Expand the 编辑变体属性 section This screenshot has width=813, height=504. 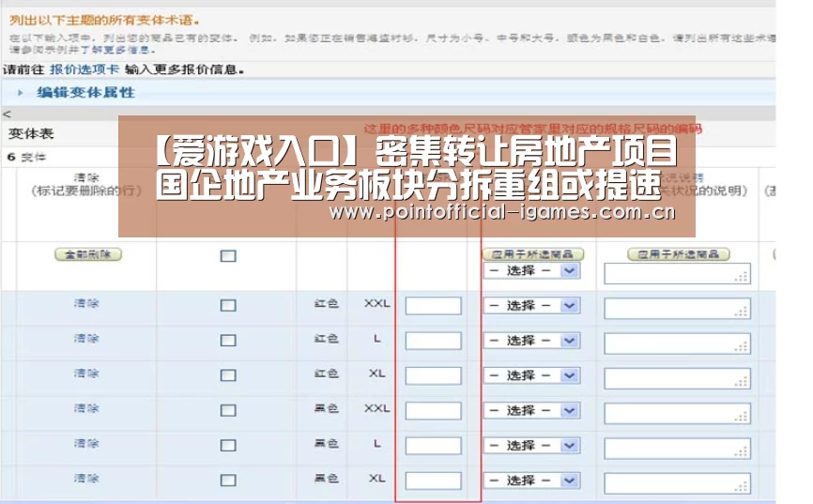(x=85, y=93)
